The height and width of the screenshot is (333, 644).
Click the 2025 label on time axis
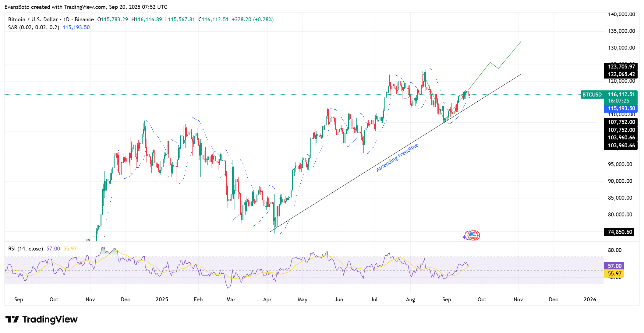[x=162, y=300]
